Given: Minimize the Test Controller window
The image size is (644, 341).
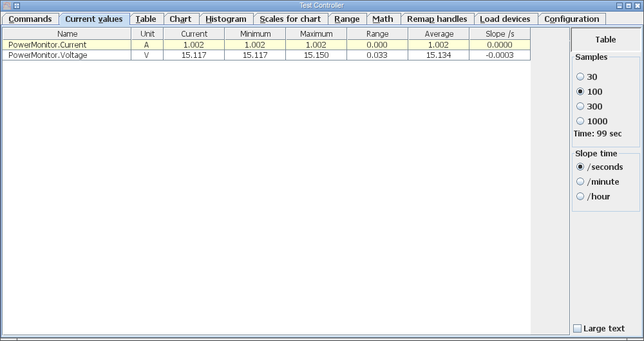Looking at the screenshot, I should [620, 6].
